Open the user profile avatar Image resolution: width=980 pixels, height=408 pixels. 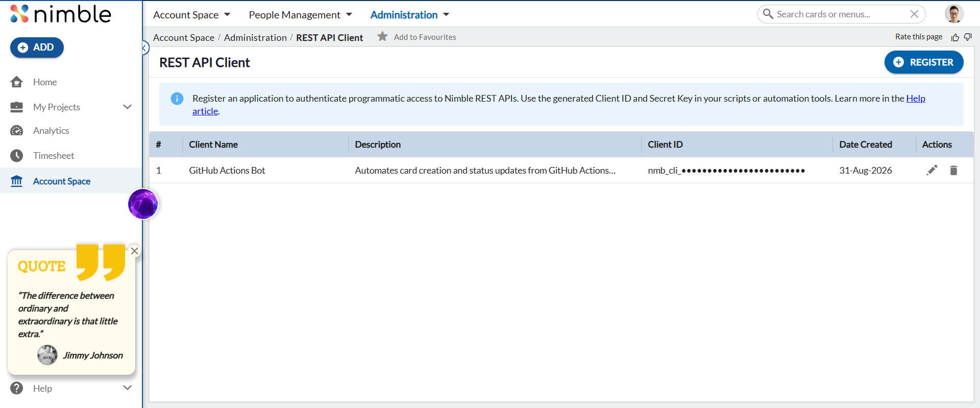(954, 14)
